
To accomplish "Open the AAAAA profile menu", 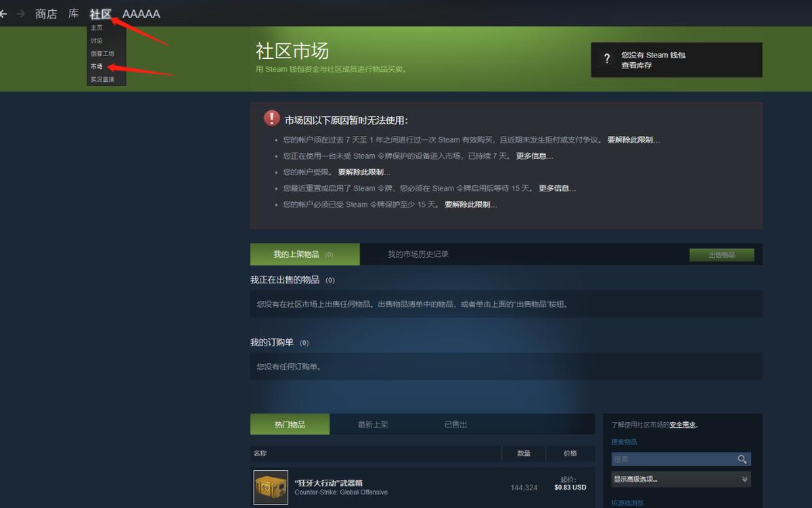I will [141, 14].
